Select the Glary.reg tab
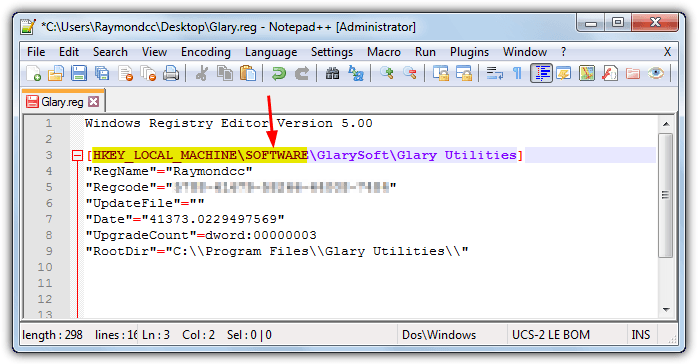 click(x=62, y=102)
